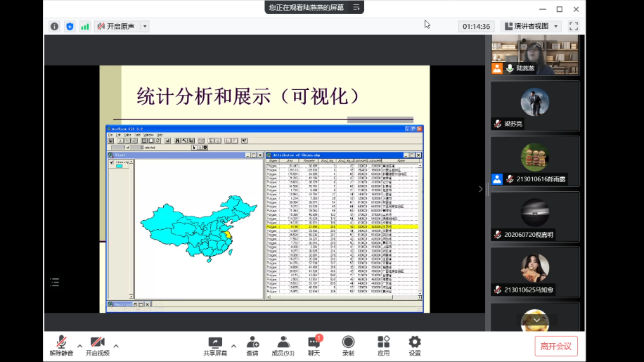Click the red 离开会议 button

555,346
